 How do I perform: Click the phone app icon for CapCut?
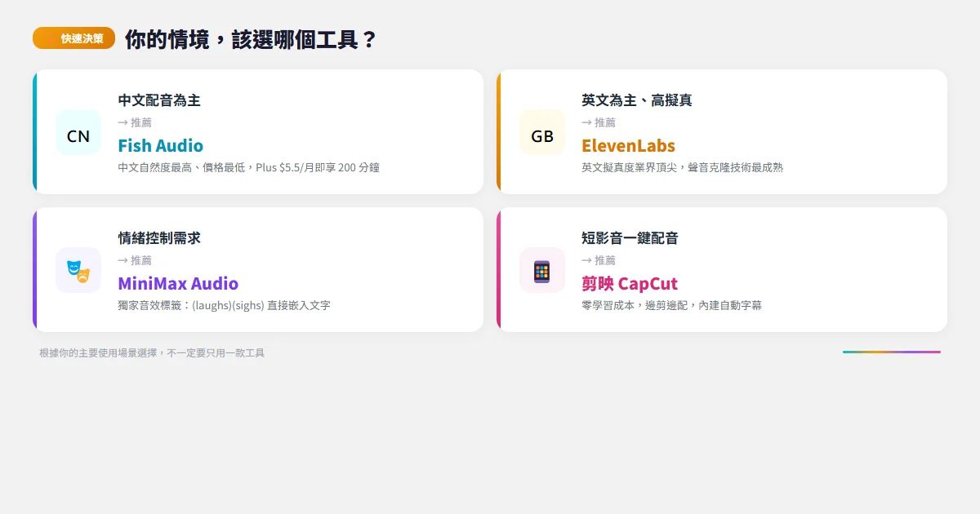pyautogui.click(x=542, y=270)
